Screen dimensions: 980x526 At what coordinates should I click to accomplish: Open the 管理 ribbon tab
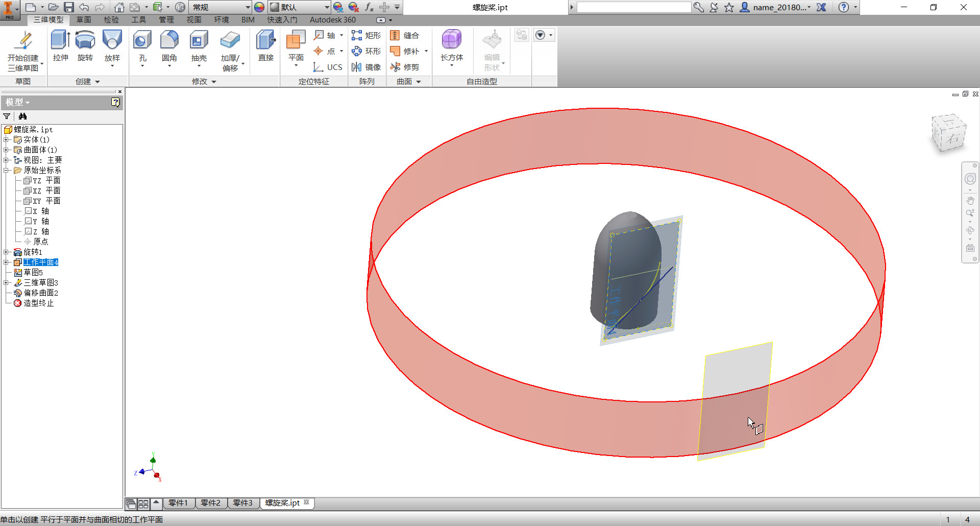pos(166,20)
